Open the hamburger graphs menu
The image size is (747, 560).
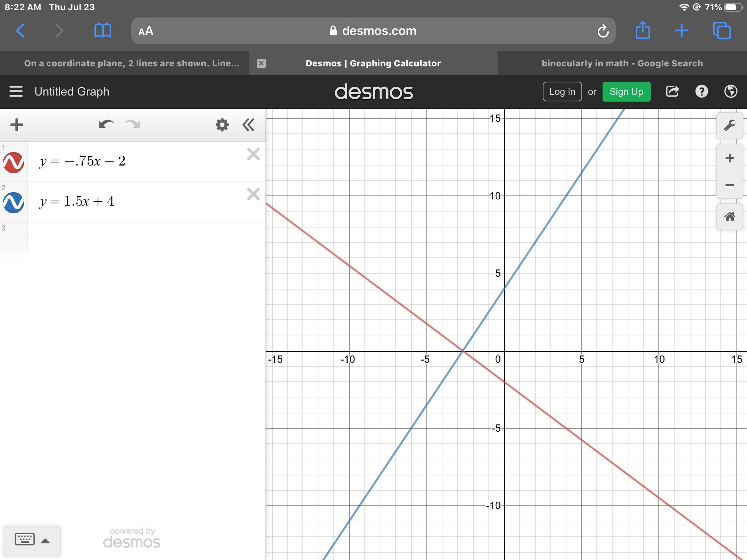click(x=16, y=92)
